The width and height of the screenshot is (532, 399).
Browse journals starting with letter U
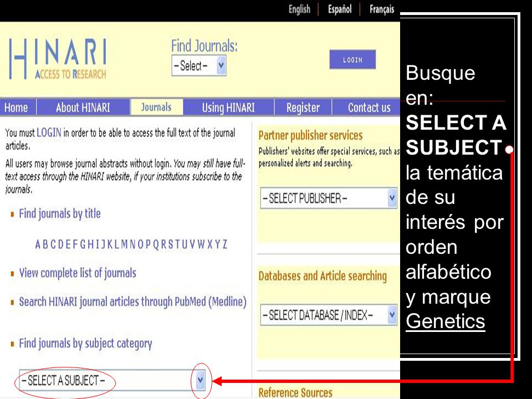[185, 244]
